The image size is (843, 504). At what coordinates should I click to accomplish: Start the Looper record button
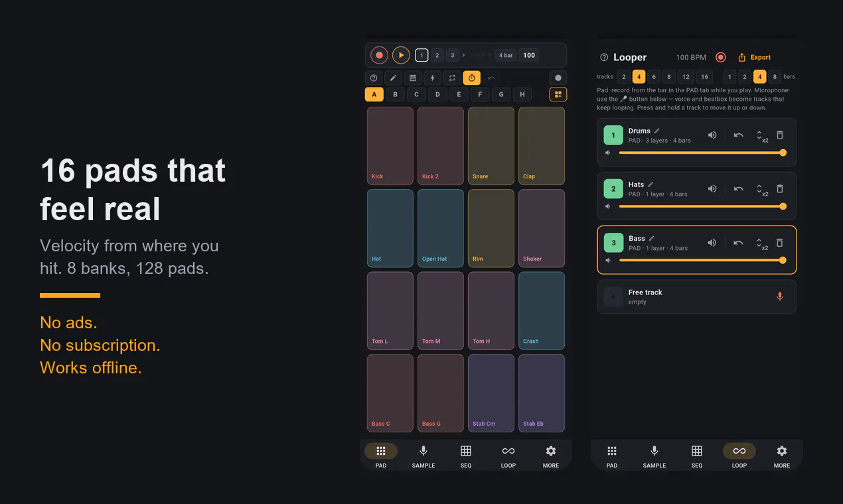[721, 58]
